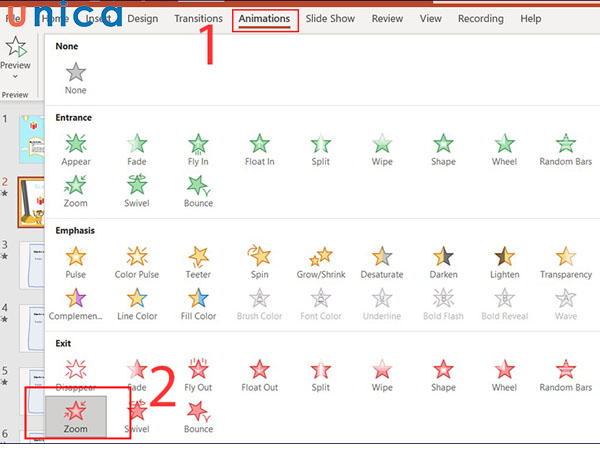The width and height of the screenshot is (600, 450).
Task: Apply the Bounce exit animation
Action: pyautogui.click(x=198, y=416)
